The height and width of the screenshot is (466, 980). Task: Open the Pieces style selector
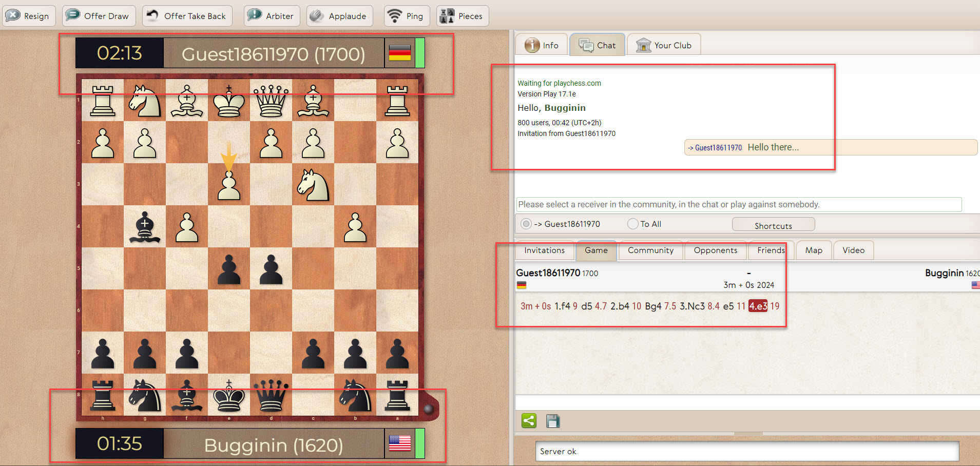point(462,16)
